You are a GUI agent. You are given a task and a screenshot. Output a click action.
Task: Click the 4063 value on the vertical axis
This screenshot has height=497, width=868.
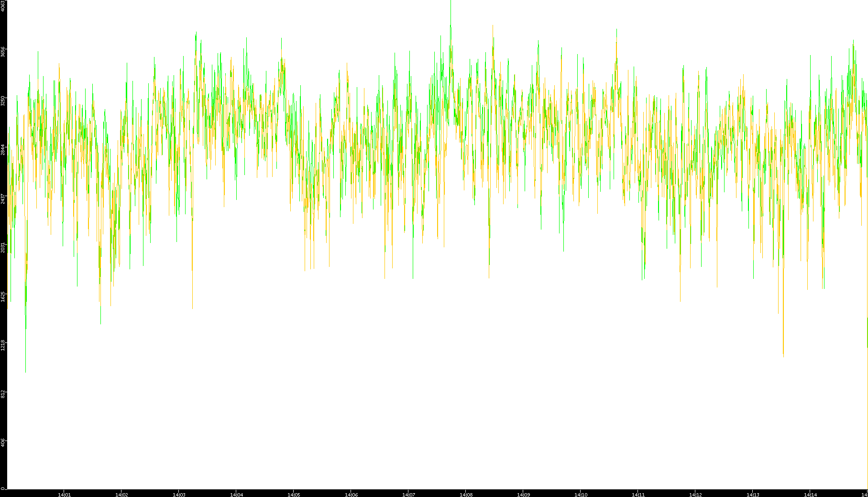click(3, 6)
